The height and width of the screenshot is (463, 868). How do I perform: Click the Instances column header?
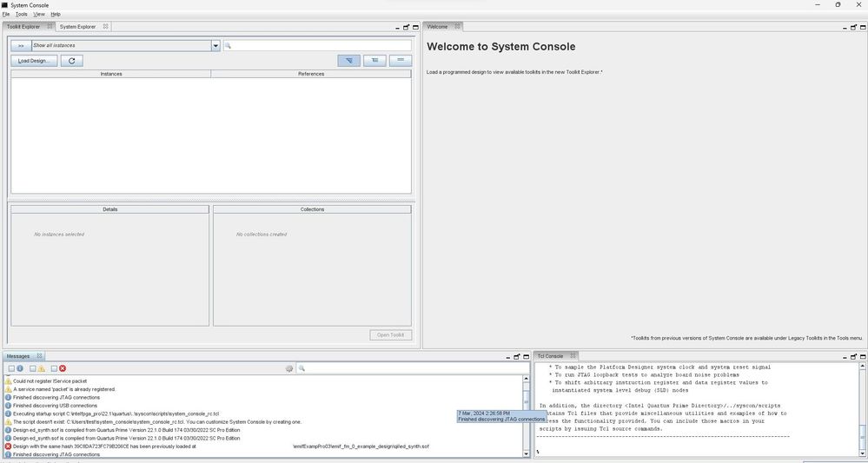pos(110,74)
